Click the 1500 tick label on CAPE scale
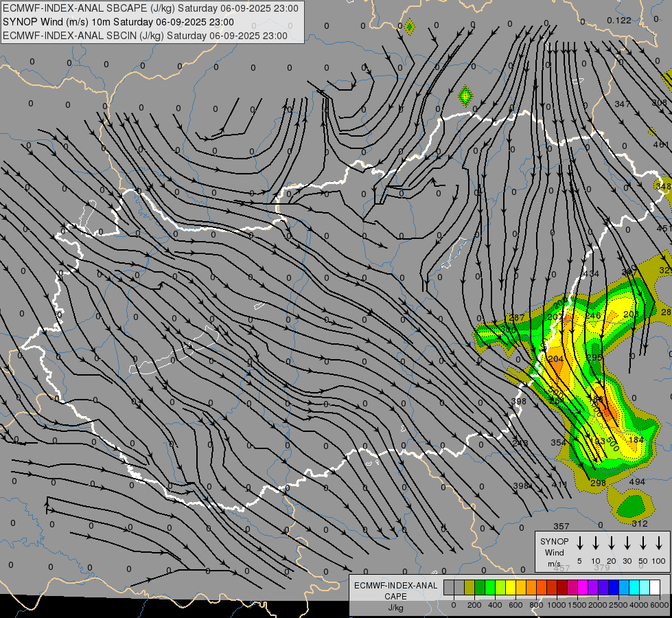Screen dimensions: 672x618 tap(577, 605)
